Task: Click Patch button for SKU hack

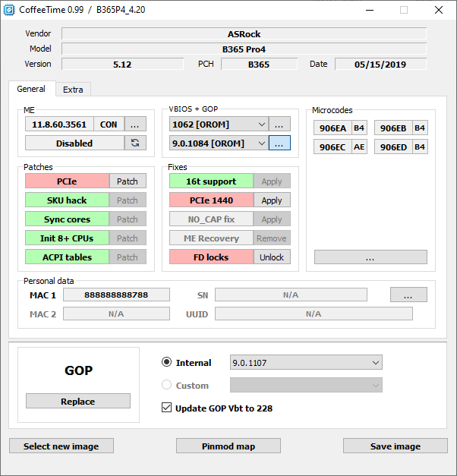Action: click(128, 200)
